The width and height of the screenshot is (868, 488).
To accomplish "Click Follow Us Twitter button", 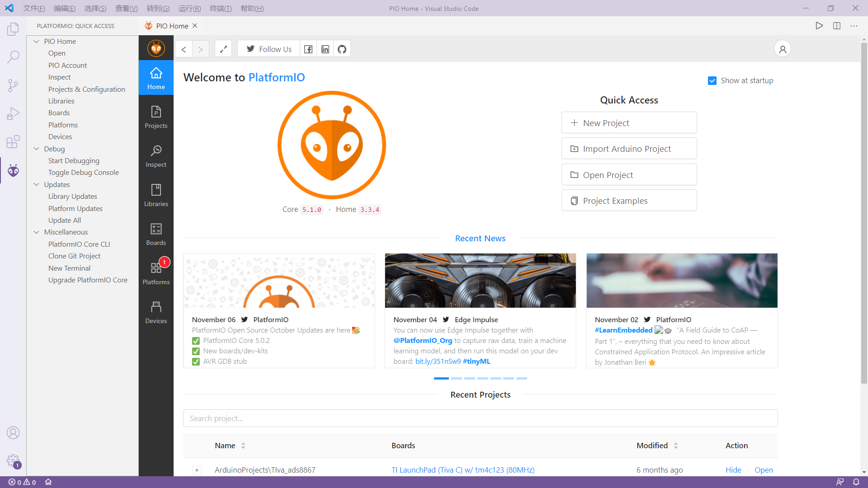I will [x=269, y=49].
